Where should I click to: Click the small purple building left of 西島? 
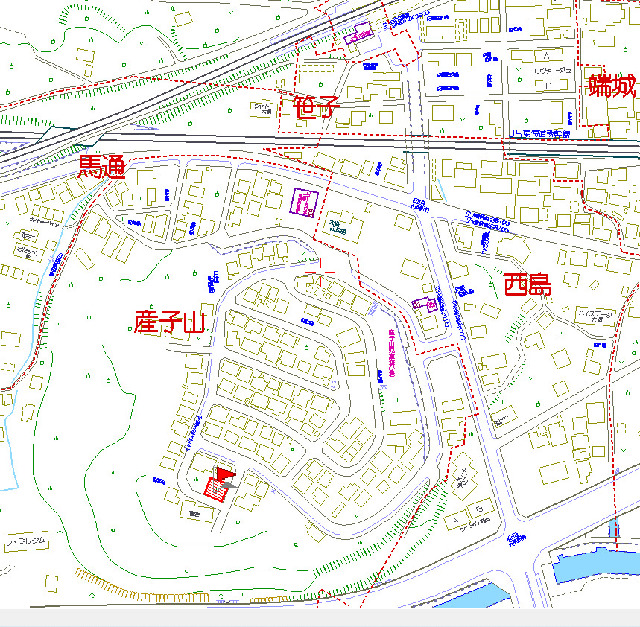(x=424, y=304)
